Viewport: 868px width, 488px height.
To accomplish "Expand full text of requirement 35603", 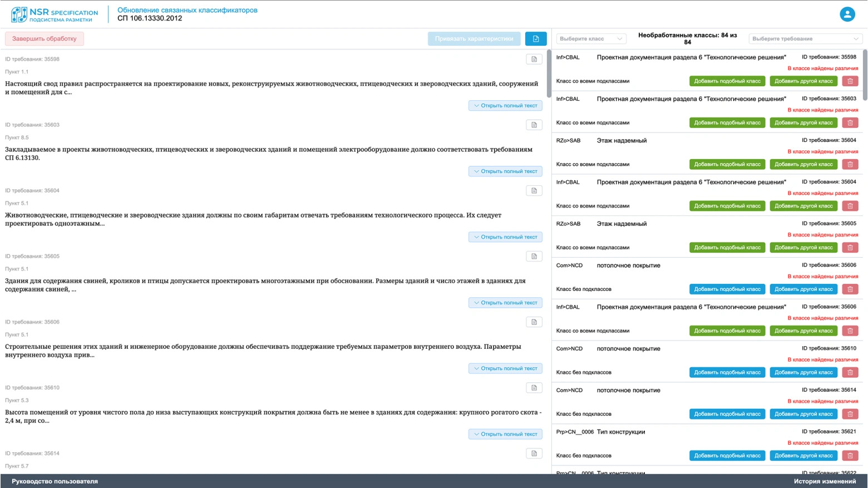I will pos(505,171).
